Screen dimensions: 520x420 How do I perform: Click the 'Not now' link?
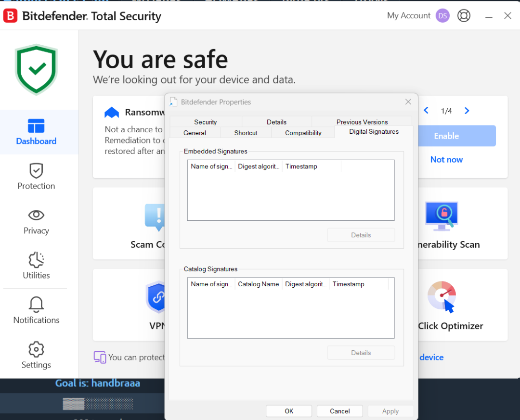click(x=446, y=159)
